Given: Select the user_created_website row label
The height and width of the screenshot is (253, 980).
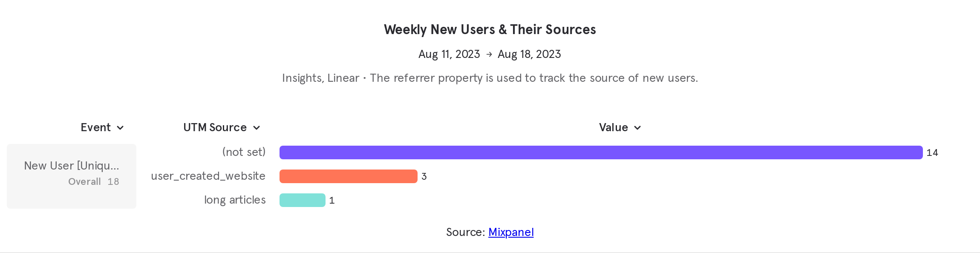Looking at the screenshot, I should [208, 176].
